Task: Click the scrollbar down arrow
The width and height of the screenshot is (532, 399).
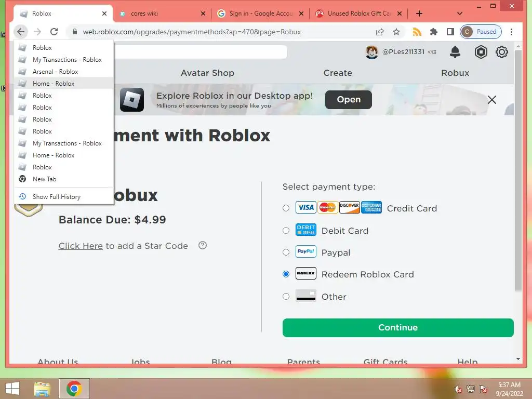Action: (x=518, y=358)
